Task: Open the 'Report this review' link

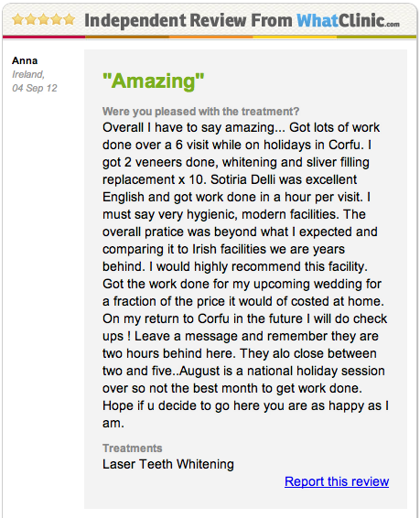Action: pyautogui.click(x=337, y=481)
